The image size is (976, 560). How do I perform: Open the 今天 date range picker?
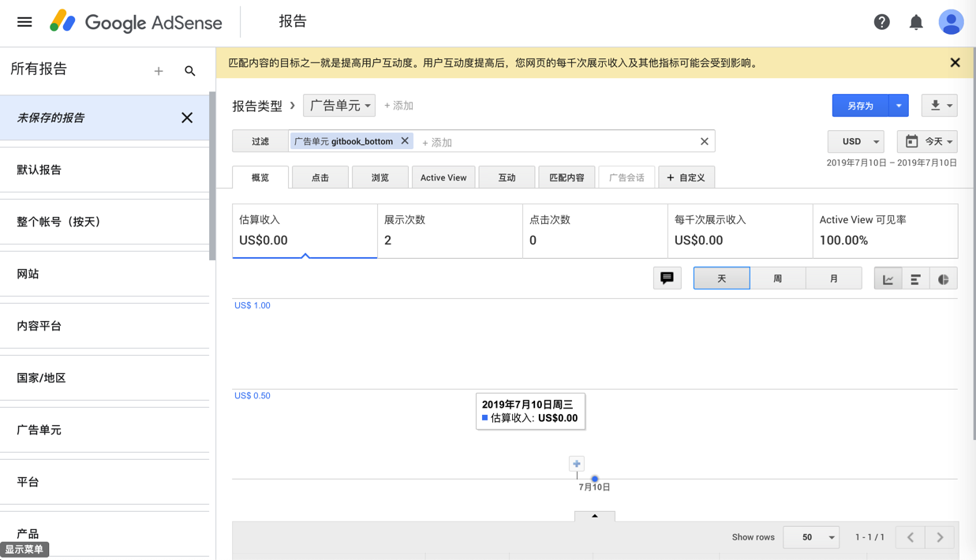point(927,142)
